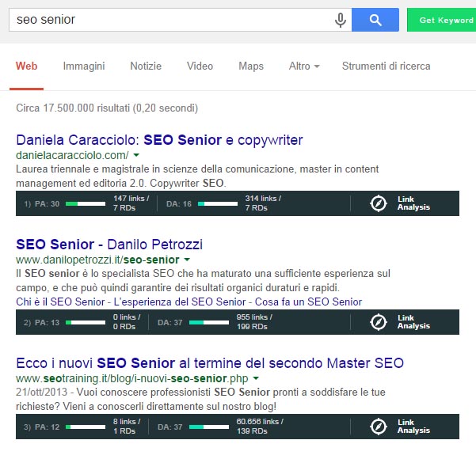This screenshot has height=459, width=476.
Task: Open Link Analysis compass for third result
Action: click(x=379, y=427)
